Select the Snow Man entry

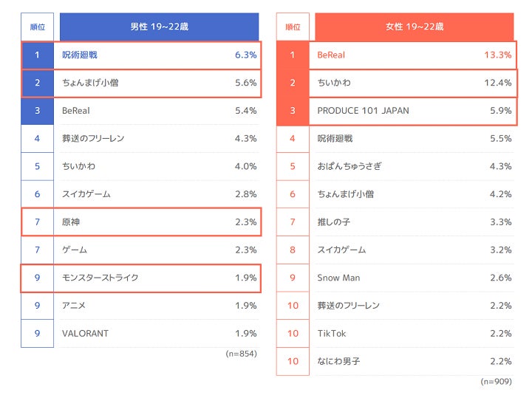coord(339,278)
